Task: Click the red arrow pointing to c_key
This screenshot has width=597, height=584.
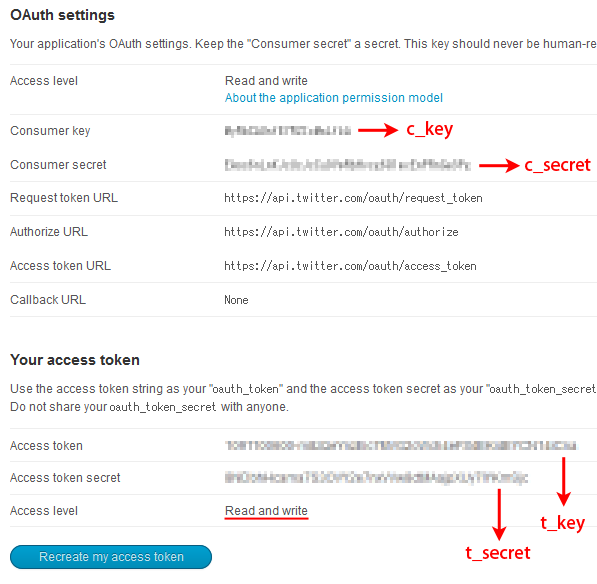Action: click(x=378, y=130)
